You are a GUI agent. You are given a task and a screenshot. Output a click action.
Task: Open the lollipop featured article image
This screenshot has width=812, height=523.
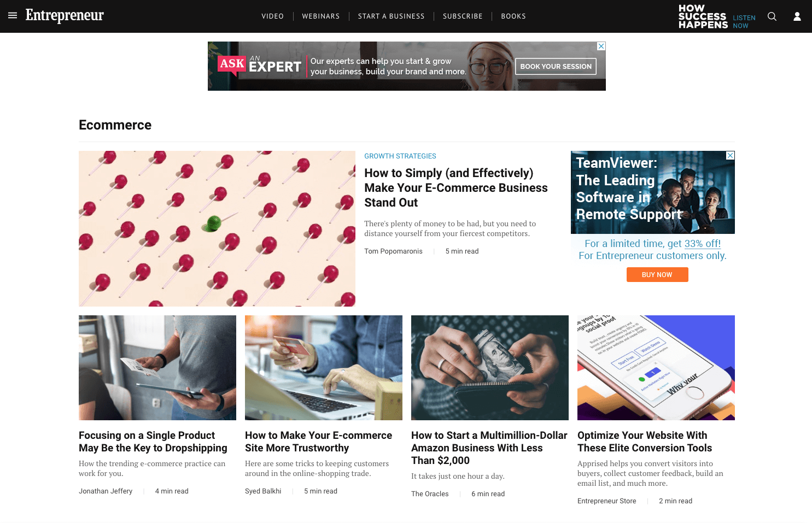click(x=217, y=228)
